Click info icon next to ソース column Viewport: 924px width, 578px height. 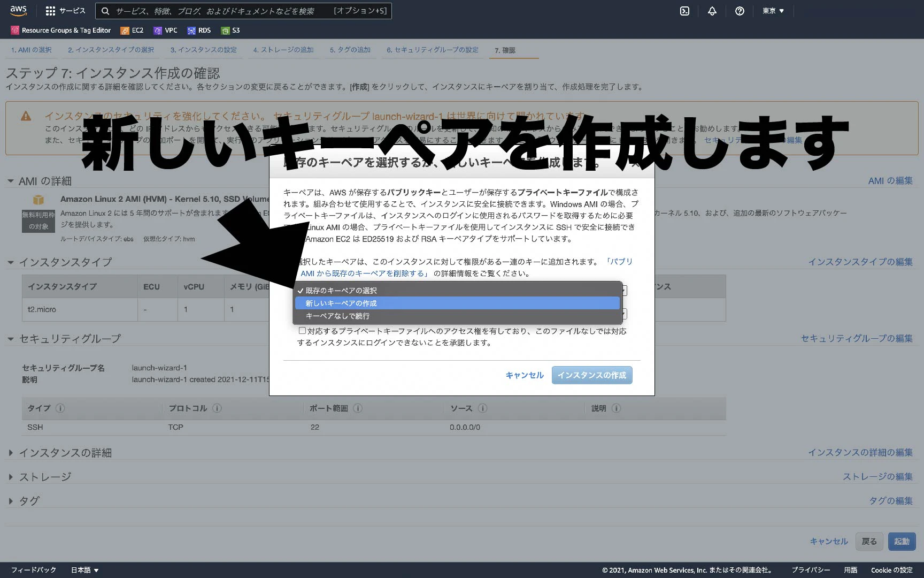coord(482,408)
